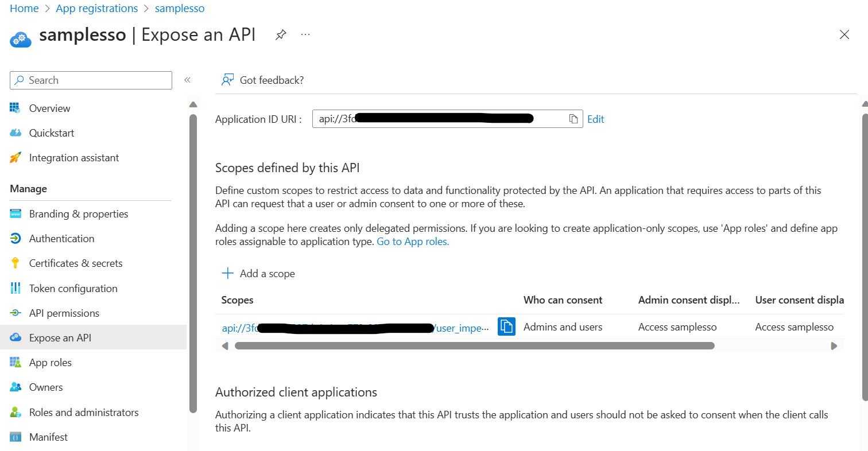The height and width of the screenshot is (451, 868).
Task: Copy the Application ID URI
Action: (x=573, y=118)
